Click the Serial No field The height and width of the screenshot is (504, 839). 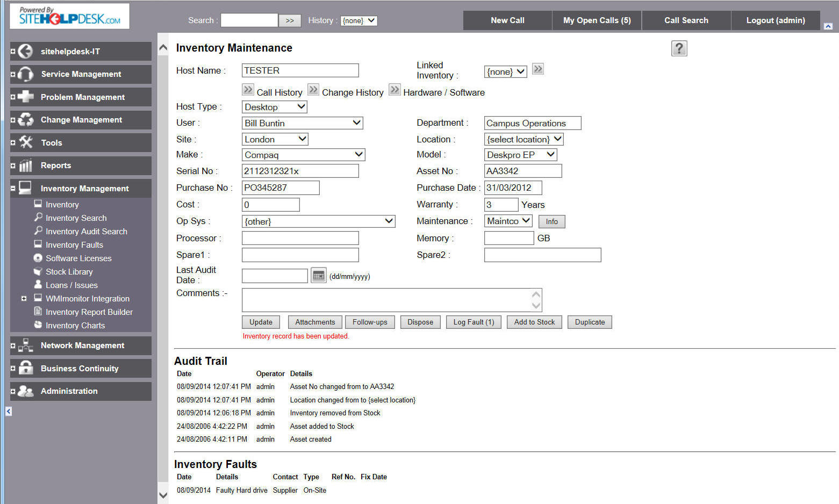tap(300, 171)
